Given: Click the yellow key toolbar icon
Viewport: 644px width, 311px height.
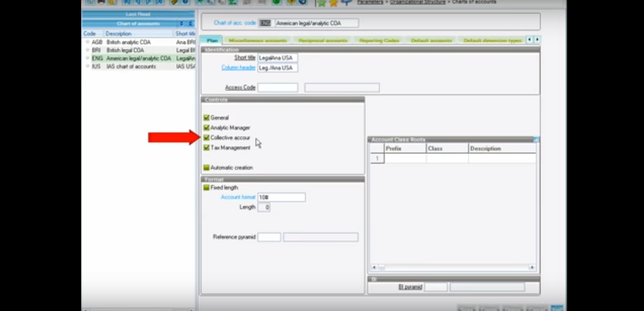Looking at the screenshot, I should (174, 2).
